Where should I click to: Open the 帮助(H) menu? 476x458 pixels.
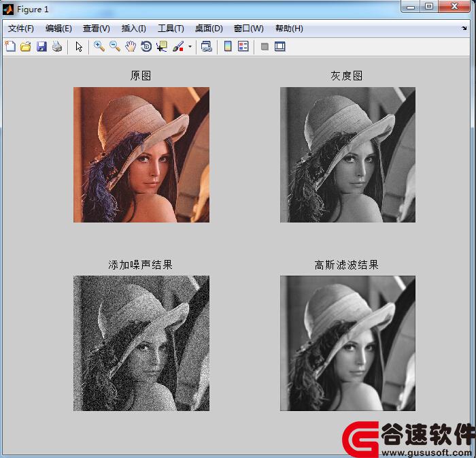pos(289,29)
